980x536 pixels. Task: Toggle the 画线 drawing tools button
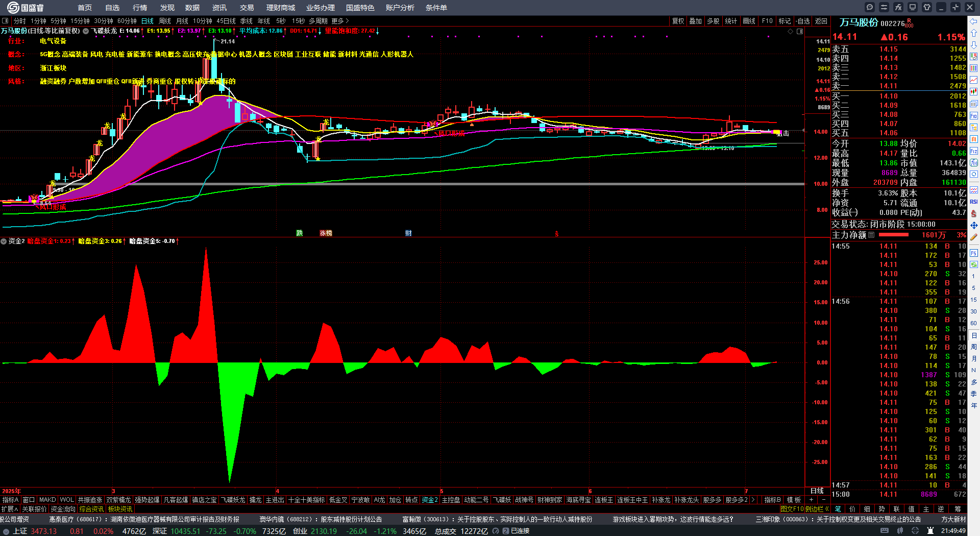tap(749, 21)
